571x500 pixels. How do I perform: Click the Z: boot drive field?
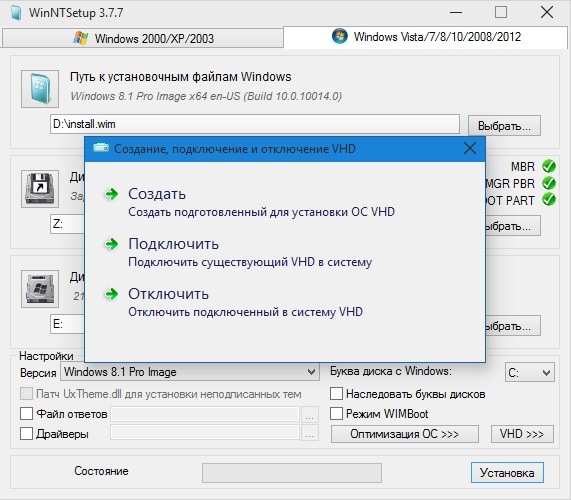tap(67, 224)
